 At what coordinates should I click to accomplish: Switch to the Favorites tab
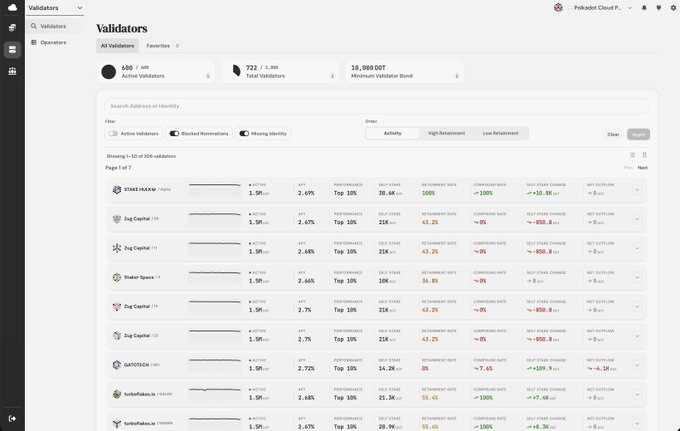pos(163,46)
